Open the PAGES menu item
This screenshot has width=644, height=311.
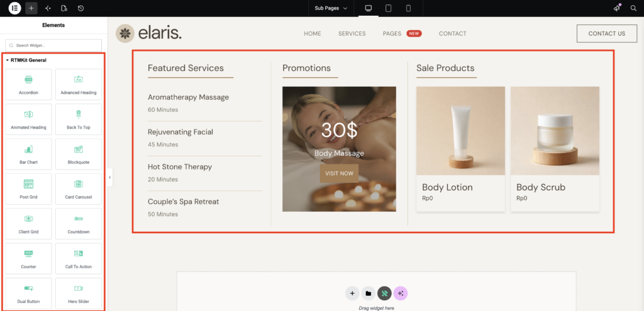click(392, 34)
